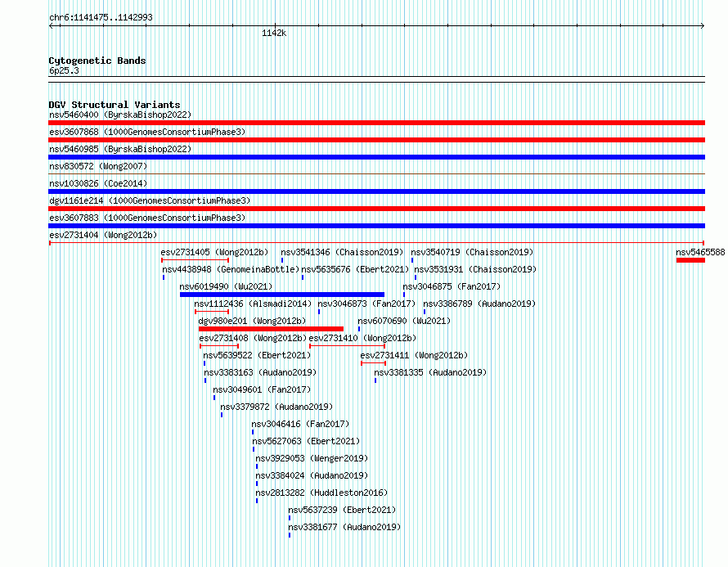Viewport: 728px width, 567px height.
Task: Open nsv1030826 (Coe2014) variant details
Action: point(98,183)
